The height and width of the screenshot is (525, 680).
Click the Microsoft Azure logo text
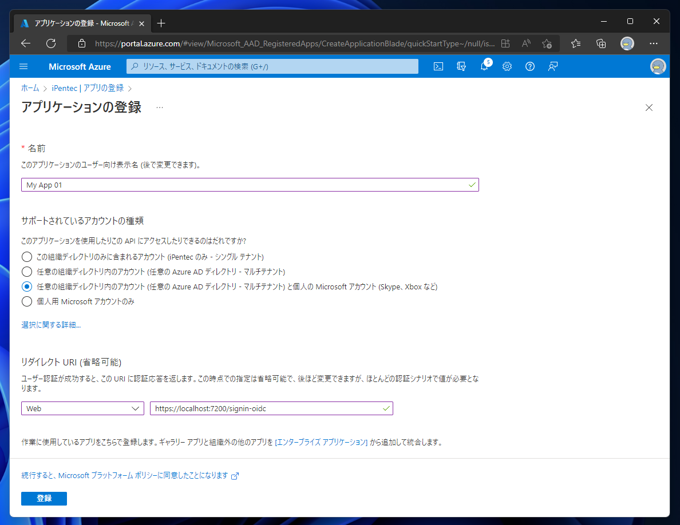[x=80, y=67]
